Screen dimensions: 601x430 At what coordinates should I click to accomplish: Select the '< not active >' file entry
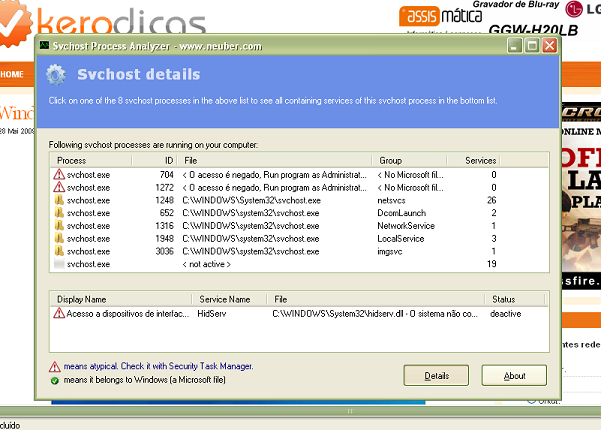pos(206,264)
